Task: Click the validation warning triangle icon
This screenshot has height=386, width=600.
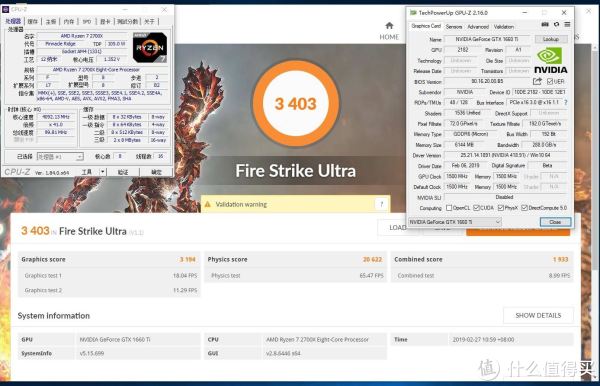Action: click(x=207, y=204)
